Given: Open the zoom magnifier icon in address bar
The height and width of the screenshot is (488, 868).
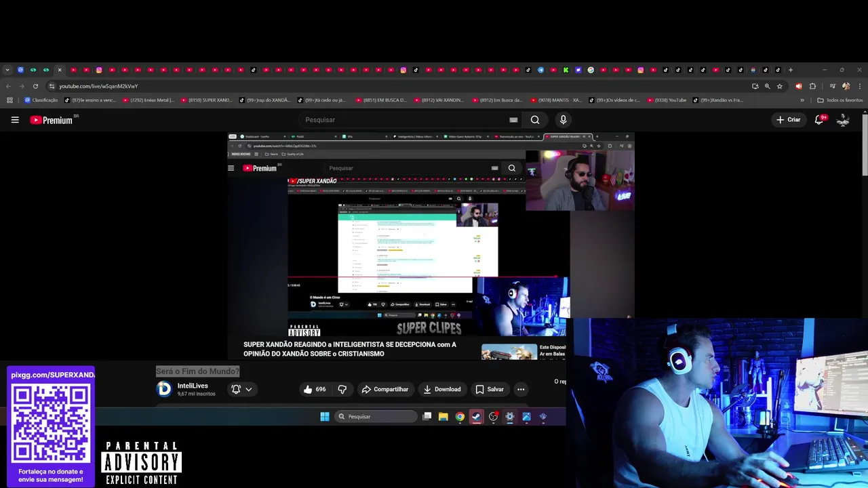Looking at the screenshot, I should pos(767,86).
